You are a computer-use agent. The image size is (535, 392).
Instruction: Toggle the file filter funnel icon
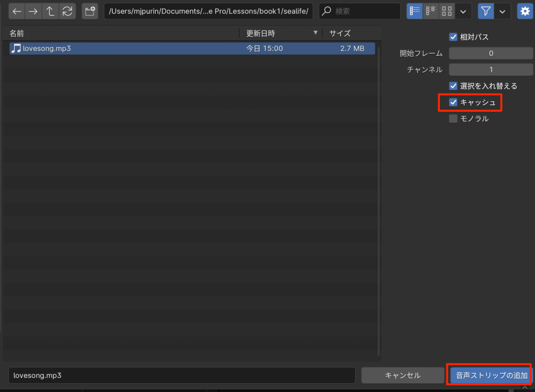[x=486, y=11]
